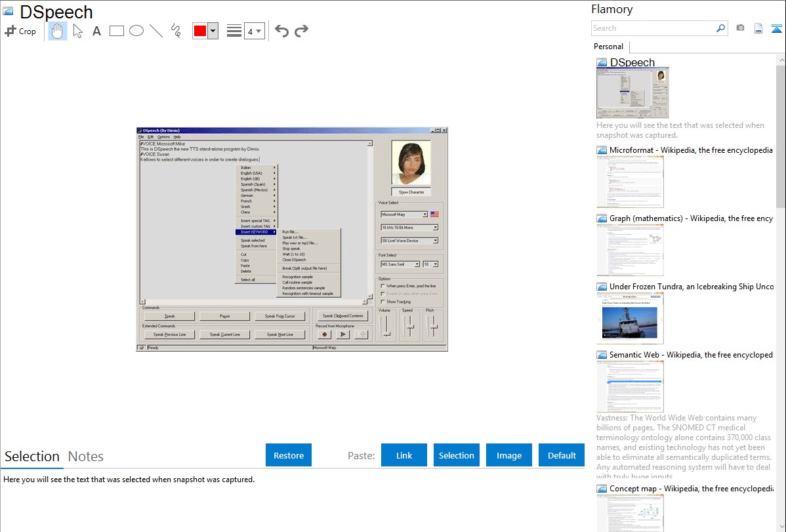786x532 pixels.
Task: Switch to the Notes tab
Action: coord(86,457)
